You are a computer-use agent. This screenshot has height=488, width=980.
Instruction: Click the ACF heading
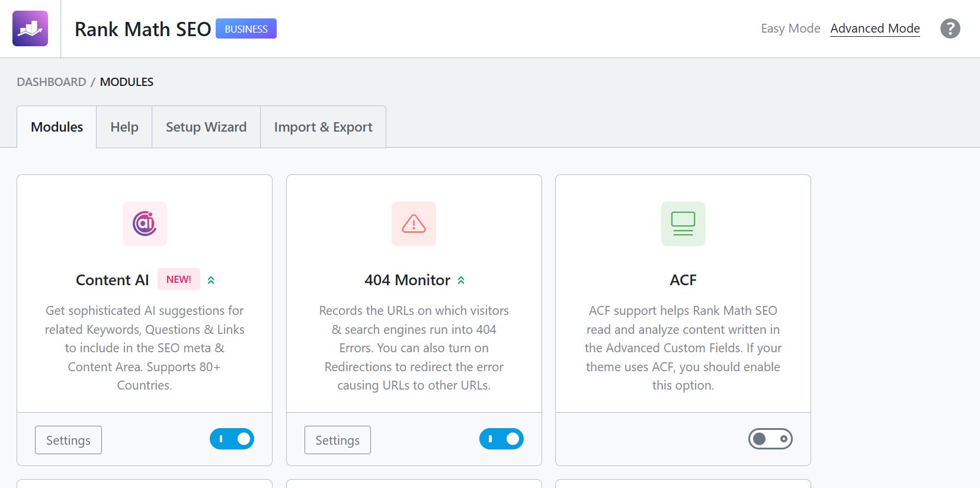click(x=683, y=280)
